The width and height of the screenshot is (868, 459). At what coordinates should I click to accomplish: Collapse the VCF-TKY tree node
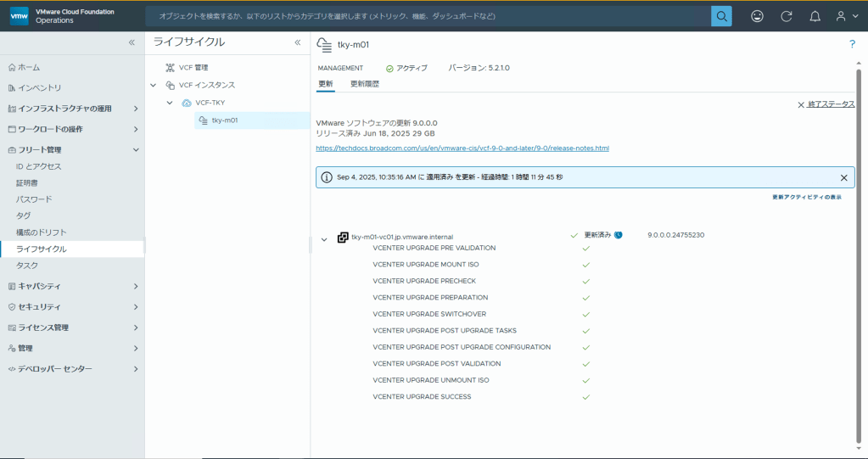(170, 103)
